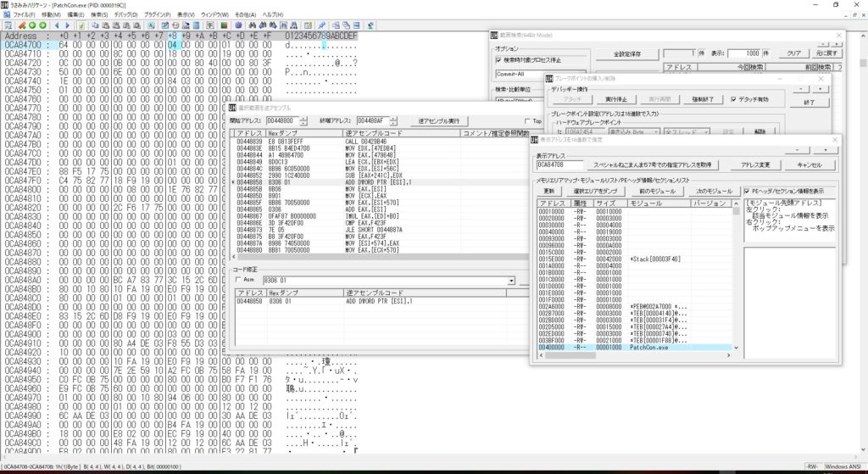868x474 pixels.
Task: Click the blue right arrow toolbar icon
Action: click(68, 25)
